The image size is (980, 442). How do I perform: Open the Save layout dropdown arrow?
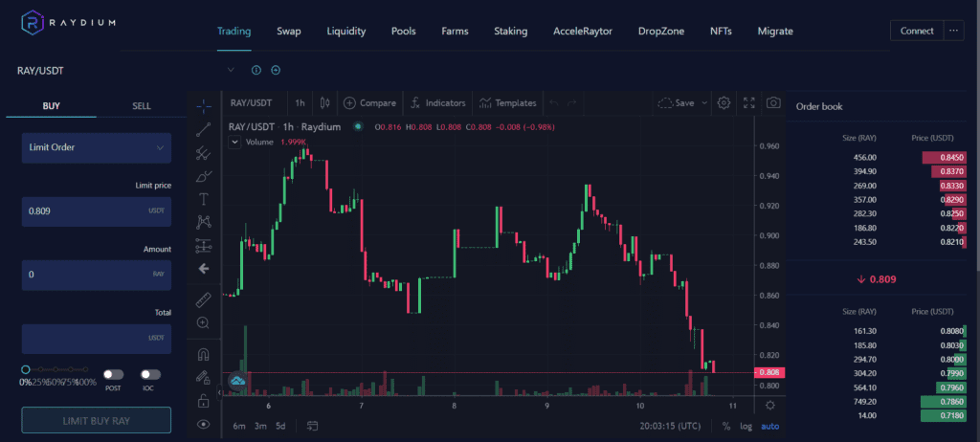705,102
